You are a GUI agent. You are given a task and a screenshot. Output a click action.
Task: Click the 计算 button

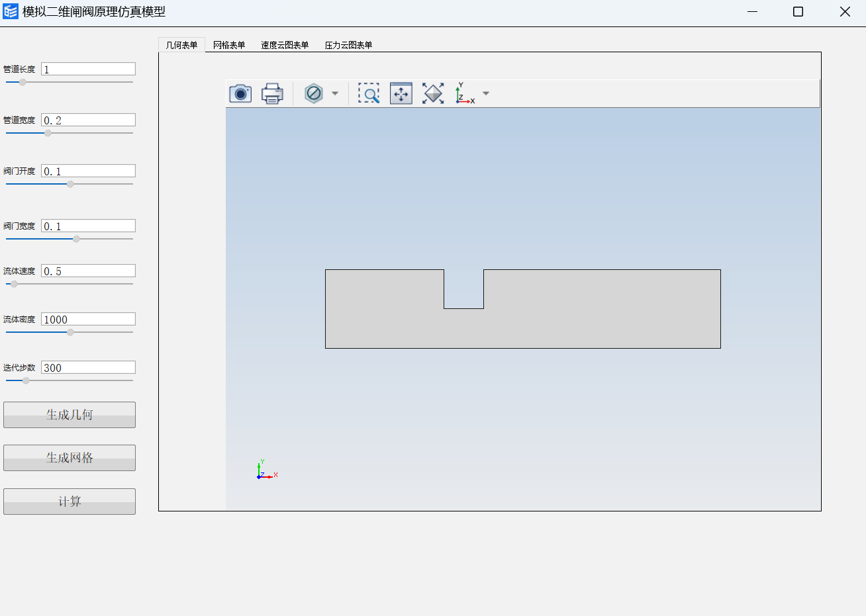click(x=70, y=502)
